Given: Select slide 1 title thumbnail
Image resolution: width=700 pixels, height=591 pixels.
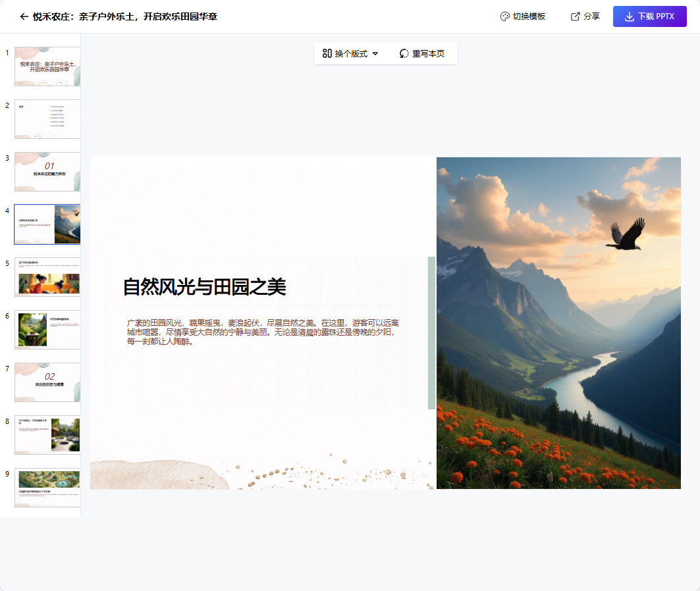Looking at the screenshot, I should click(47, 66).
